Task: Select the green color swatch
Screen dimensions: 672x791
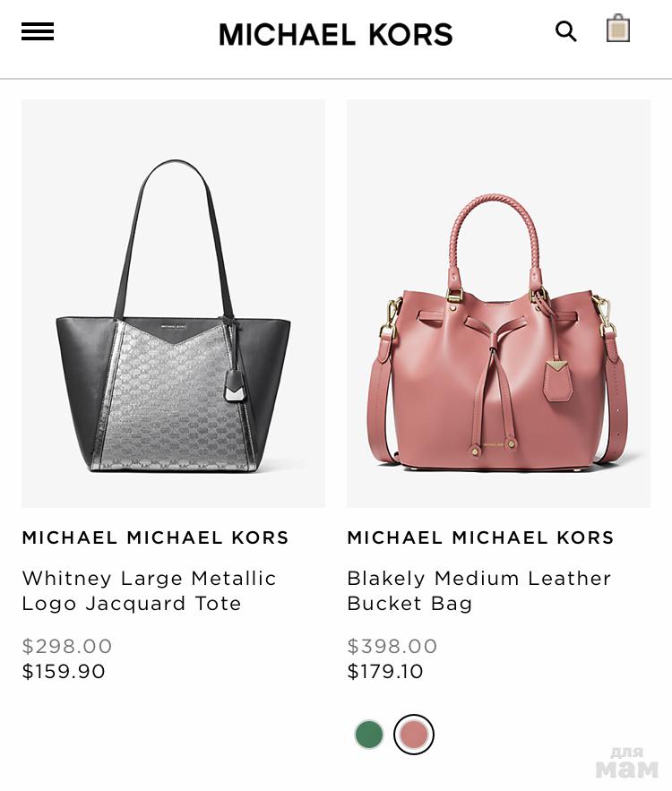Action: point(369,734)
